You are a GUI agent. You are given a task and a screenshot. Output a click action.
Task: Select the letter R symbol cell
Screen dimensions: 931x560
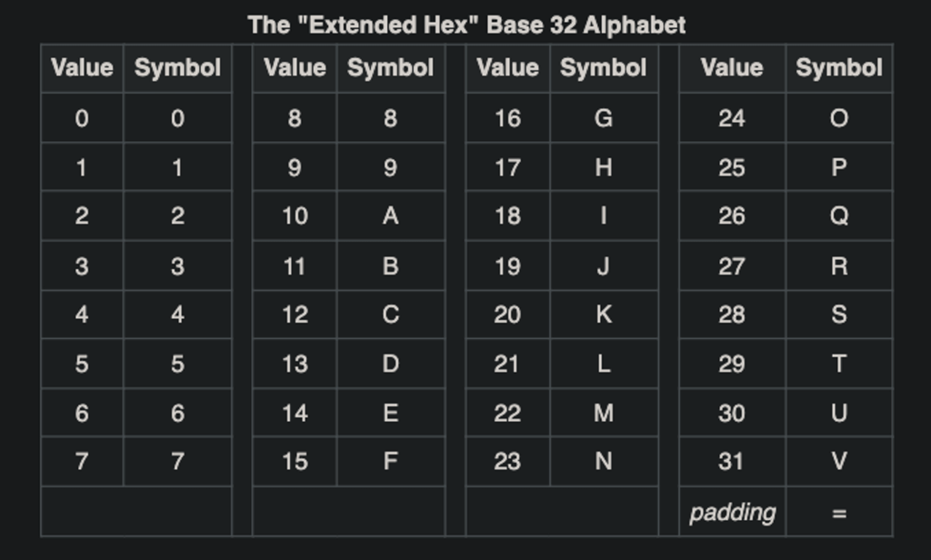839,266
